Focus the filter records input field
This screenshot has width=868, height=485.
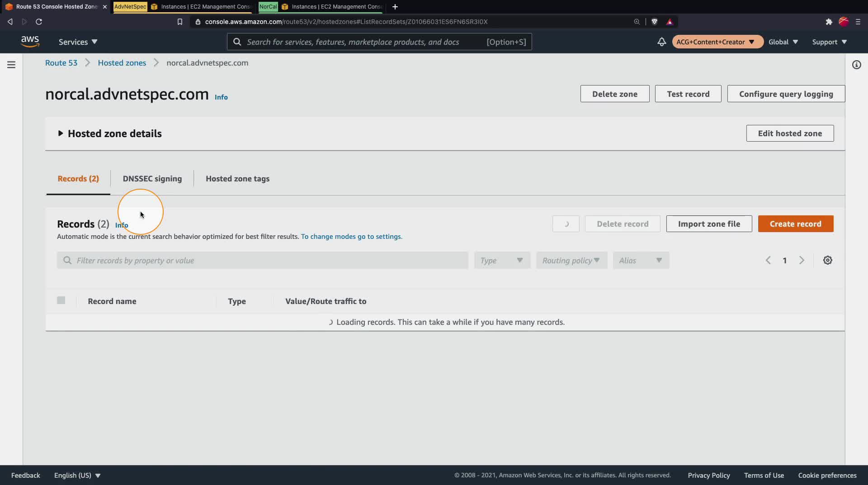[263, 261]
